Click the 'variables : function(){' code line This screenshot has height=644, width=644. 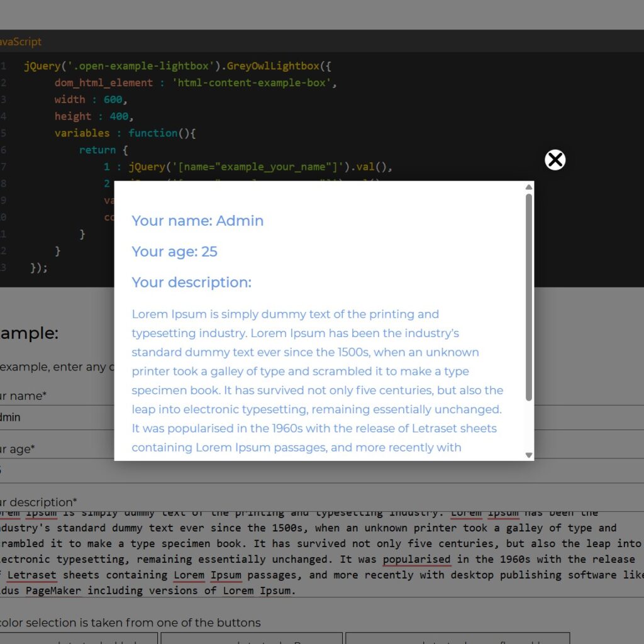click(x=125, y=133)
